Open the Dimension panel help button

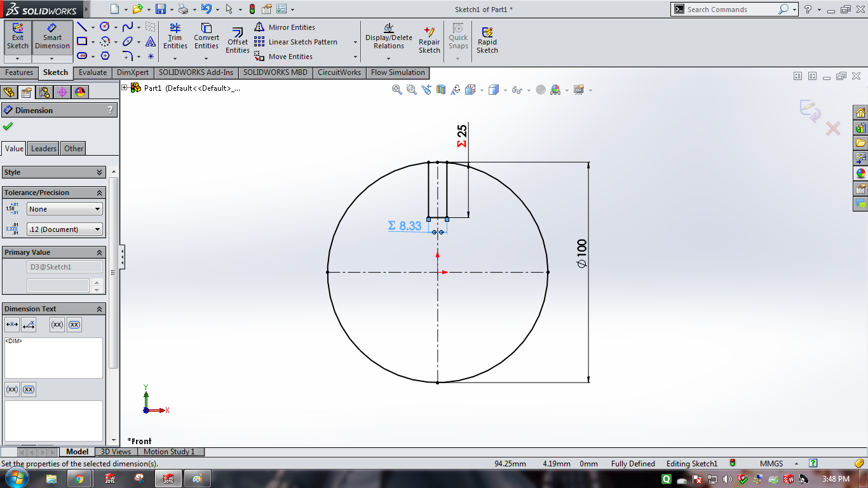pos(111,110)
